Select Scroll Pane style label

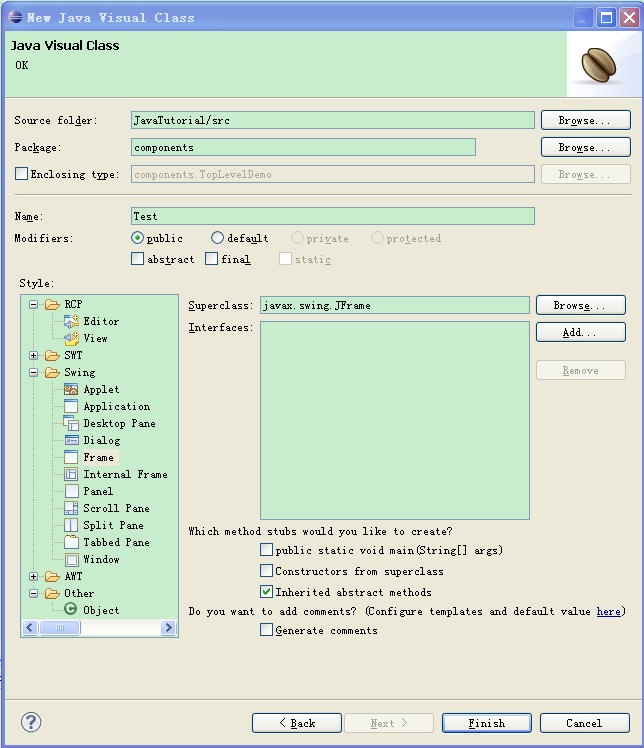[x=116, y=509]
